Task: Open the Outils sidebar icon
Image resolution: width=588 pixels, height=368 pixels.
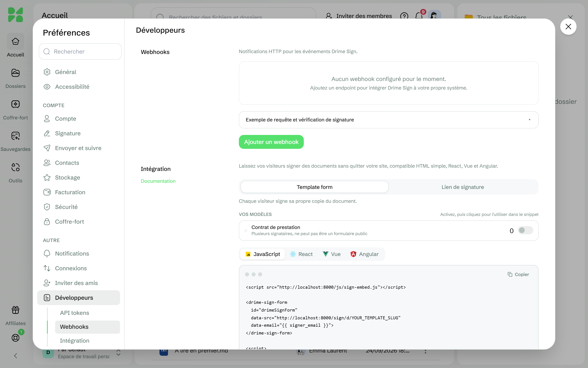Action: pos(15,167)
